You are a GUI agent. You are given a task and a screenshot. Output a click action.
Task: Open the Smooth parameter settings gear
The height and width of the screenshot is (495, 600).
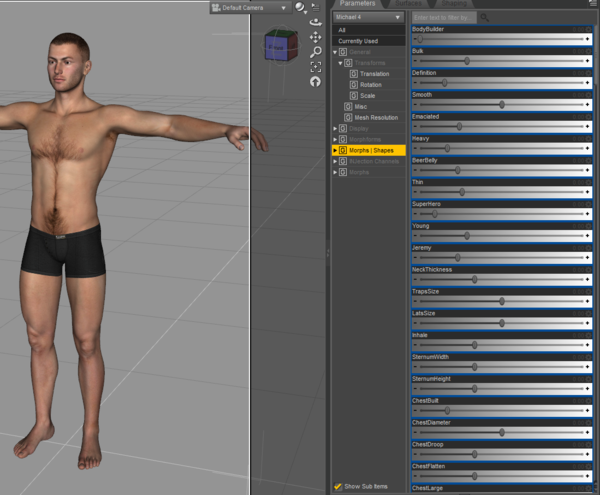589,95
